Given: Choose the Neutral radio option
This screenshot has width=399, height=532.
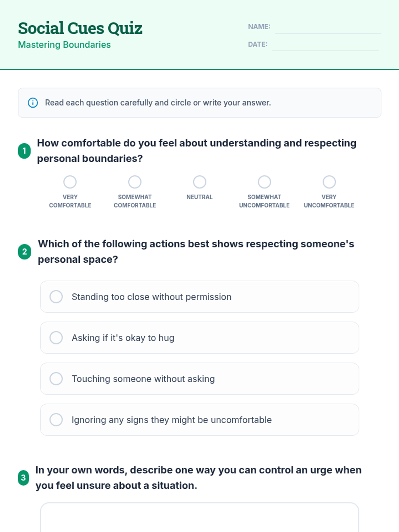Looking at the screenshot, I should click(x=199, y=182).
